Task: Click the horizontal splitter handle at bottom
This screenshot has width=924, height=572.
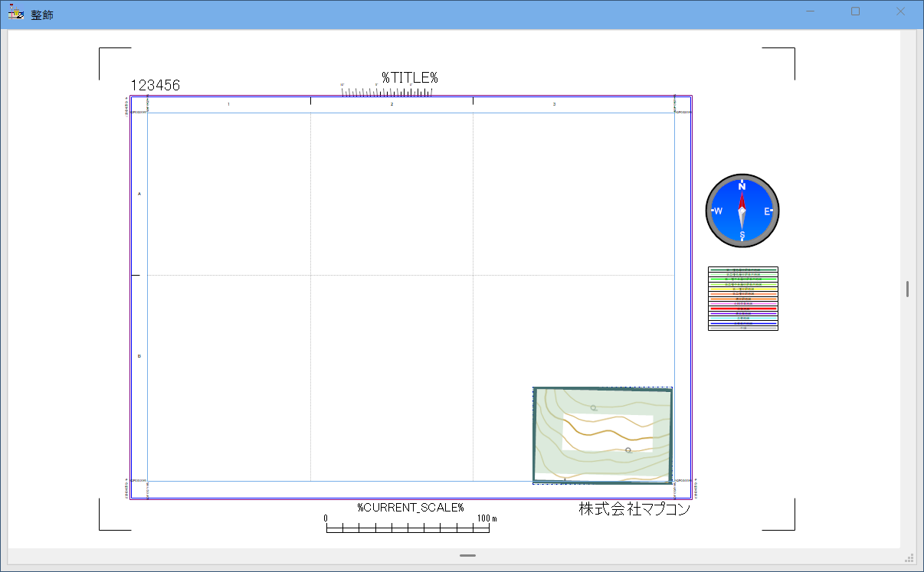Action: click(x=467, y=555)
